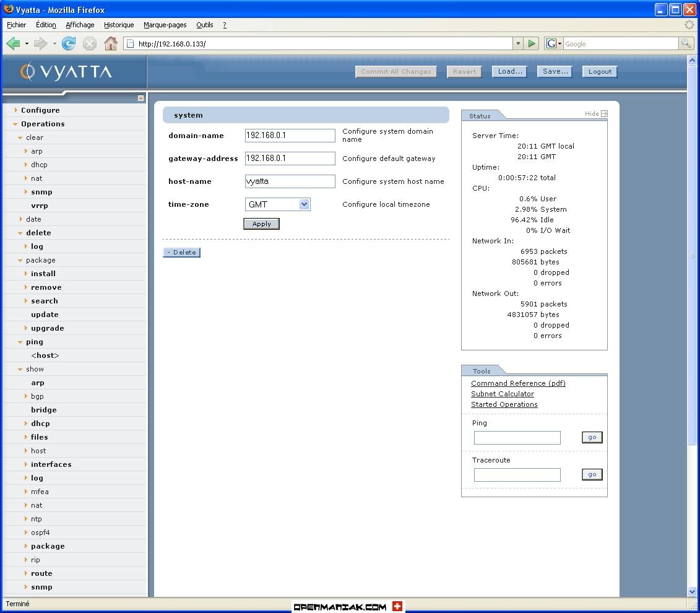Open the address bar history dropdown
The height and width of the screenshot is (613, 700).
[x=518, y=43]
